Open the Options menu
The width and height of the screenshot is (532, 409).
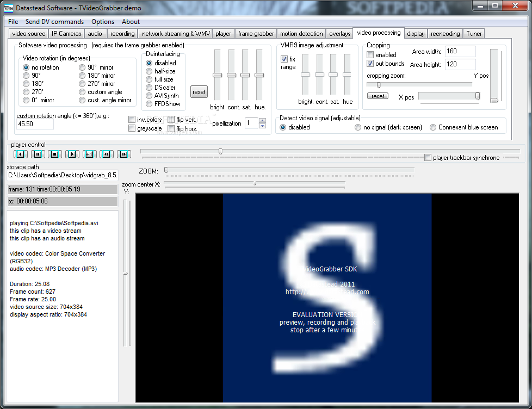coord(103,22)
